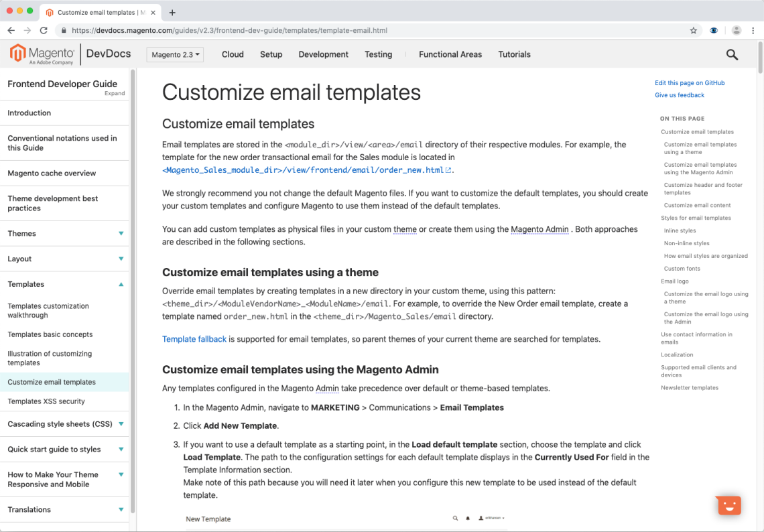Expand the Cascading style sheets (CSS) section
764x532 pixels.
tap(121, 424)
